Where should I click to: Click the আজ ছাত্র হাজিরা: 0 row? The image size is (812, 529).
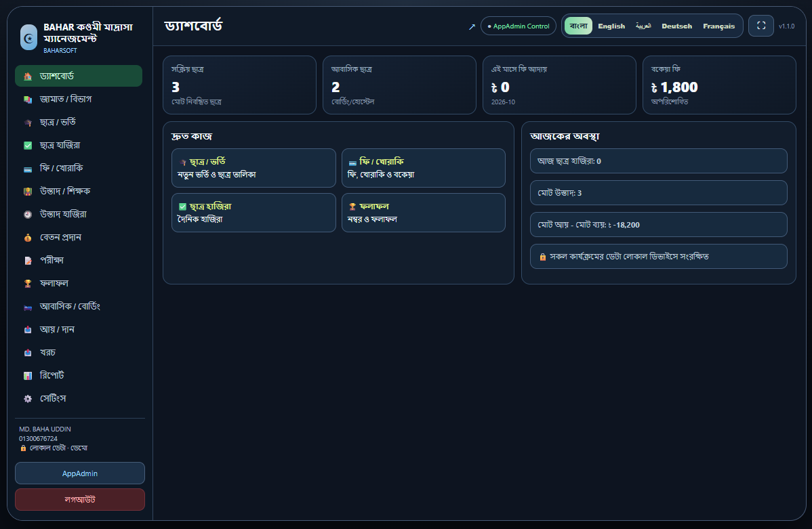pos(659,161)
